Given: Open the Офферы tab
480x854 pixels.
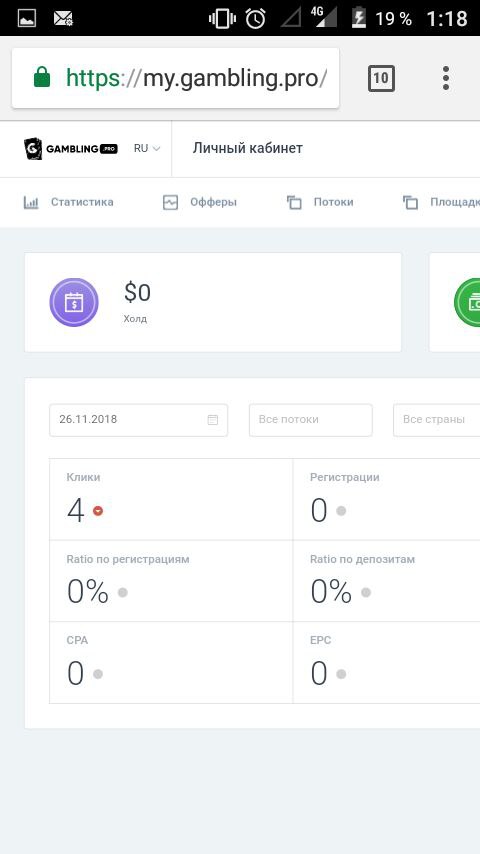Looking at the screenshot, I should 199,202.
